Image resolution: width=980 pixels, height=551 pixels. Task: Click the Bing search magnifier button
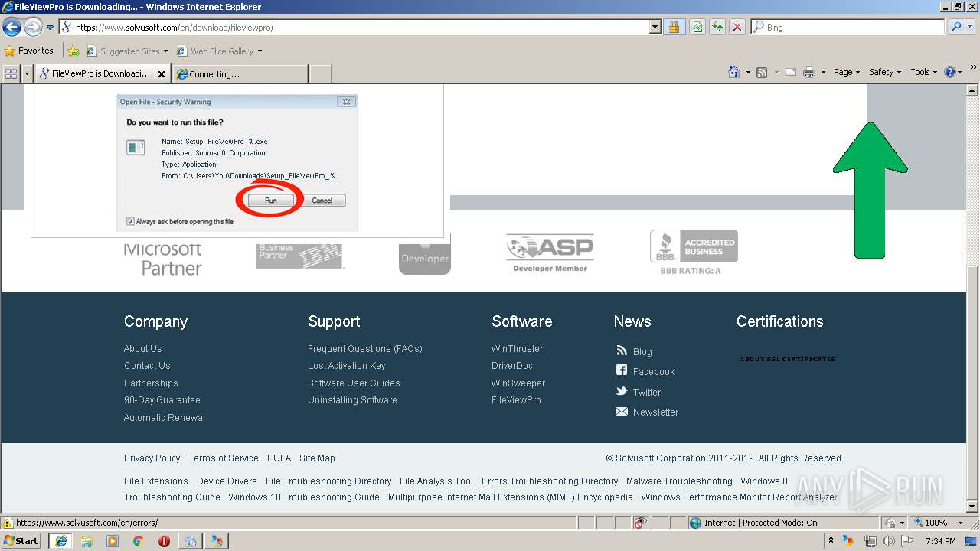tap(955, 28)
